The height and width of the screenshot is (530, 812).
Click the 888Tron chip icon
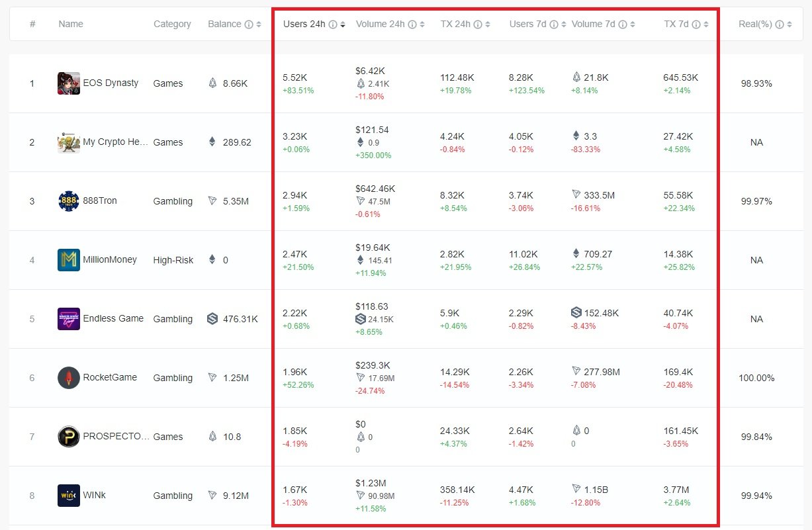pos(69,201)
